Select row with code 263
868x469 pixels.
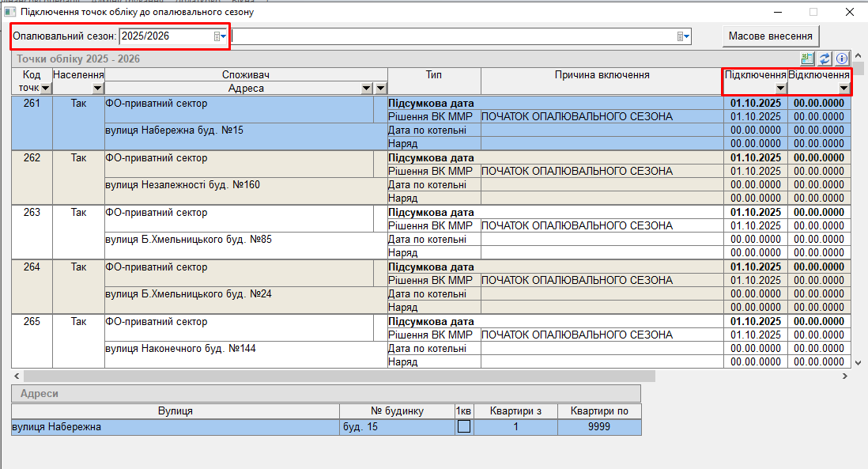(x=32, y=212)
